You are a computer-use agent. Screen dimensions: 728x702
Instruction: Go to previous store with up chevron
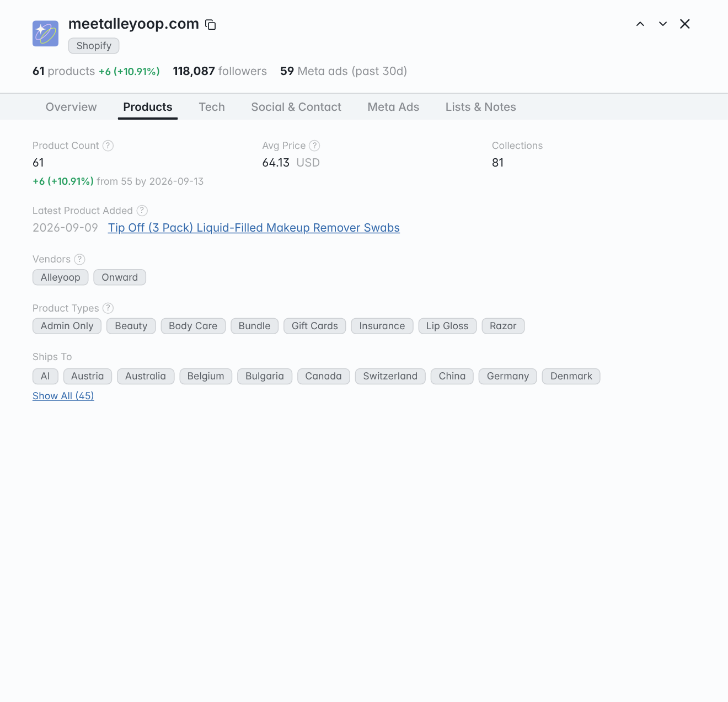[x=640, y=24]
